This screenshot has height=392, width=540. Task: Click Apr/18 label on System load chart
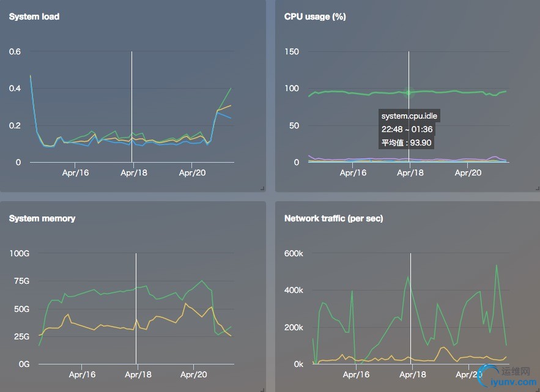coord(133,173)
